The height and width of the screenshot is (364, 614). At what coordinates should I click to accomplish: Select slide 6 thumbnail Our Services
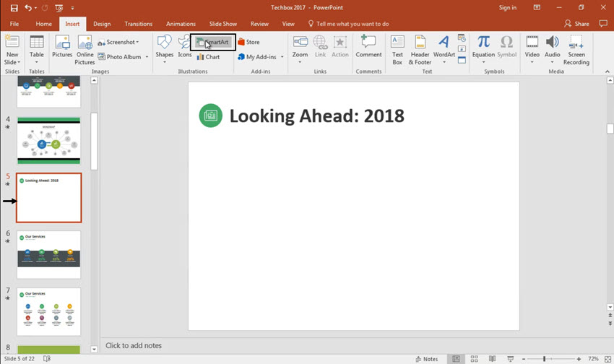(x=49, y=254)
